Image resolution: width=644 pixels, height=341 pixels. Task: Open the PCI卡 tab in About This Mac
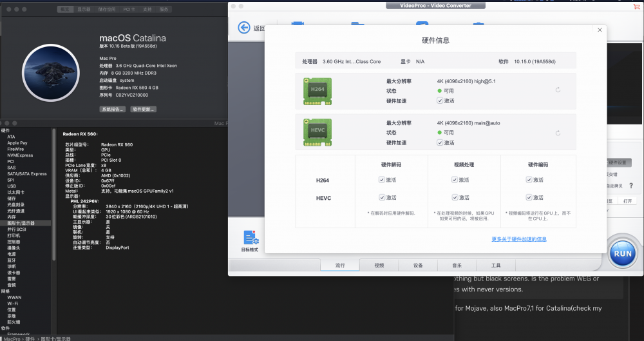129,9
